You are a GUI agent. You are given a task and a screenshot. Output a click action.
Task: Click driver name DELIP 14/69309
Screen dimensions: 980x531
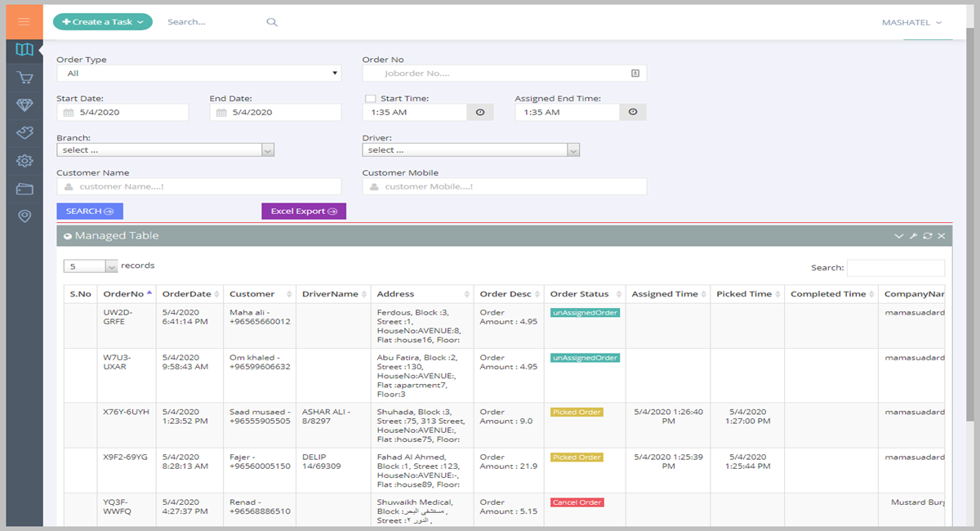pos(322,462)
